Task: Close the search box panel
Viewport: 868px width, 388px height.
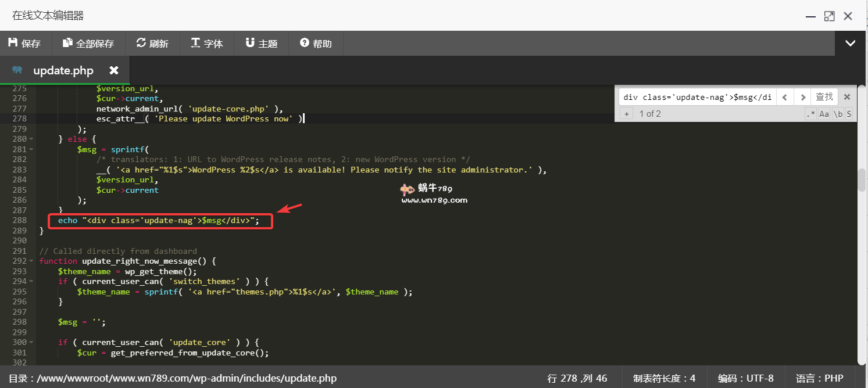Action: (x=847, y=97)
